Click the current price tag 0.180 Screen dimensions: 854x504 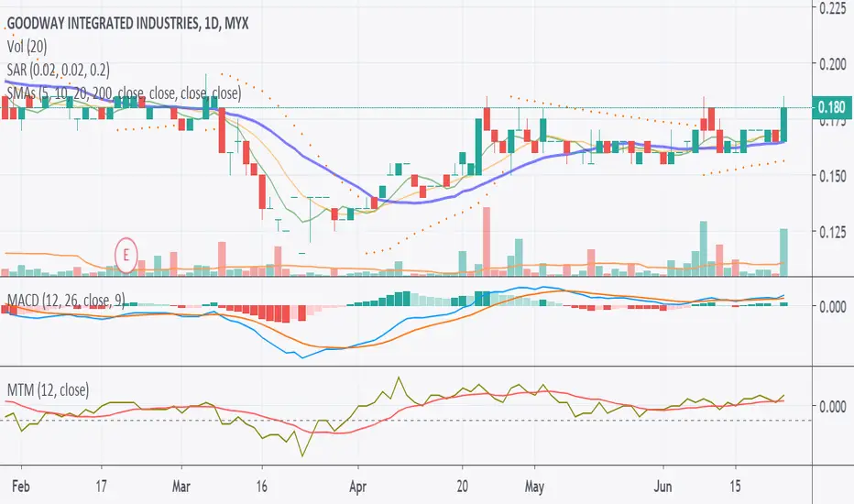coord(831,107)
